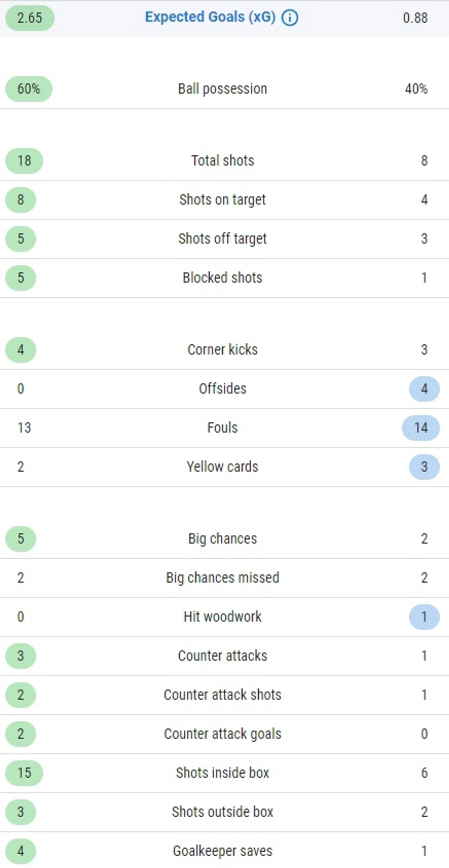Click the blue 14 Fouls badge
The image size is (449, 868).
click(x=421, y=428)
